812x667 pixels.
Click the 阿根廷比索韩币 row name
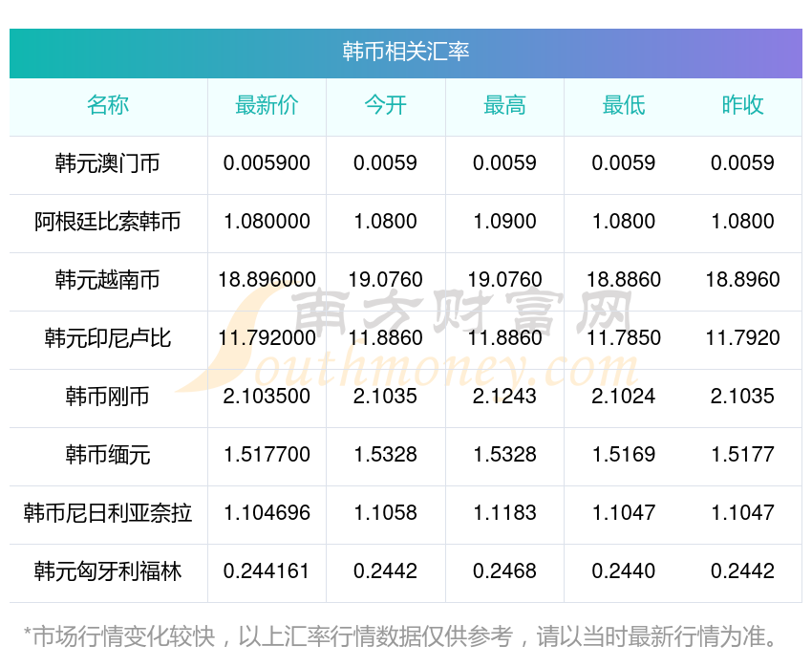108,222
